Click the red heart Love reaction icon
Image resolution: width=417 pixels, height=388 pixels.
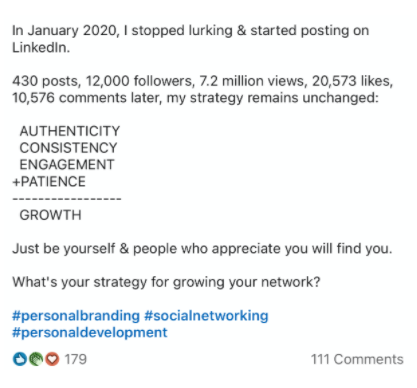coord(52,359)
